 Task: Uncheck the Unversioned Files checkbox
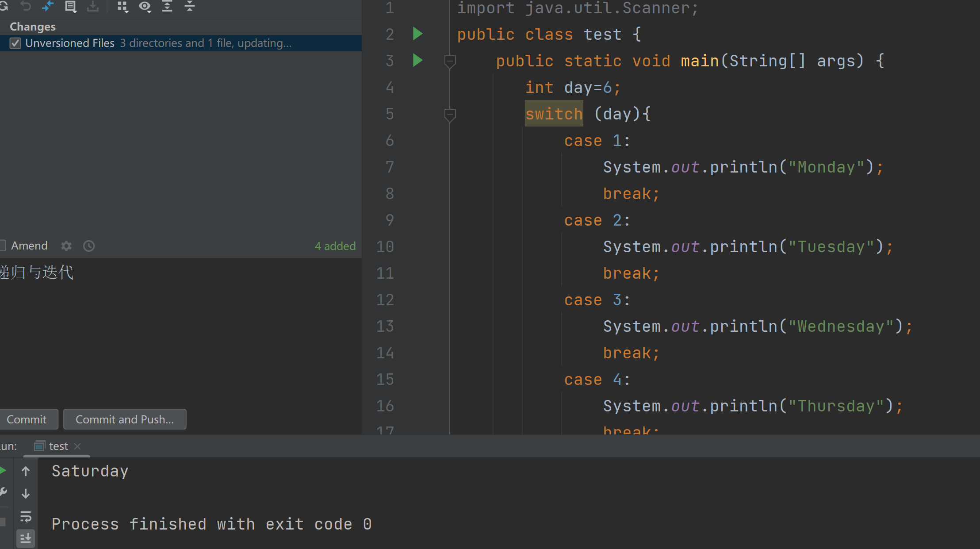[x=15, y=43]
